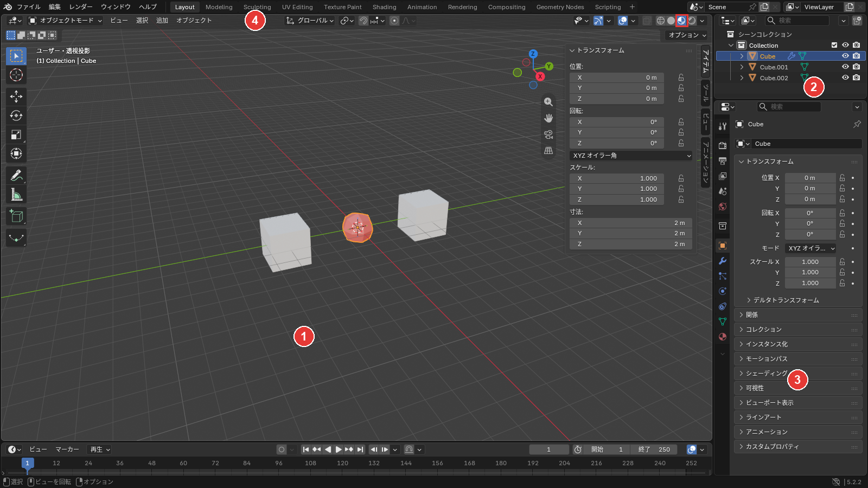Screen dimensions: 868x488
Task: Toggle camera view icon in viewport
Action: coord(548,134)
